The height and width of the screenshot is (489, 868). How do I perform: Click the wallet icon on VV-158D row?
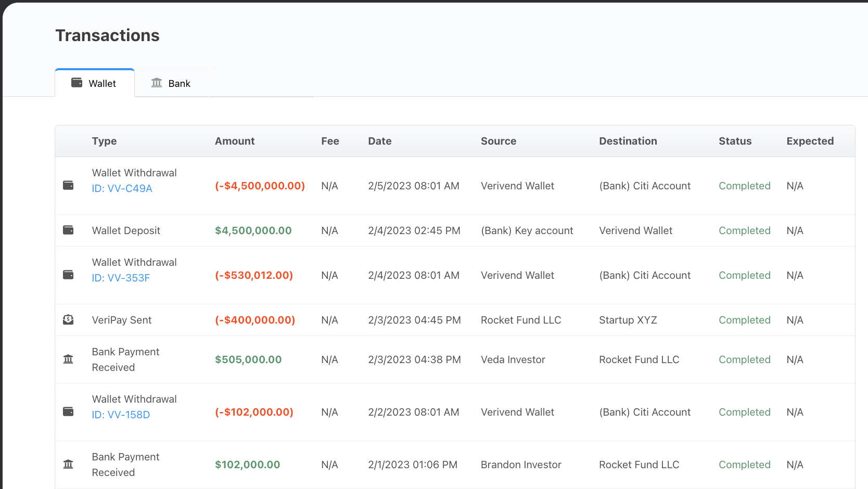[x=68, y=411]
